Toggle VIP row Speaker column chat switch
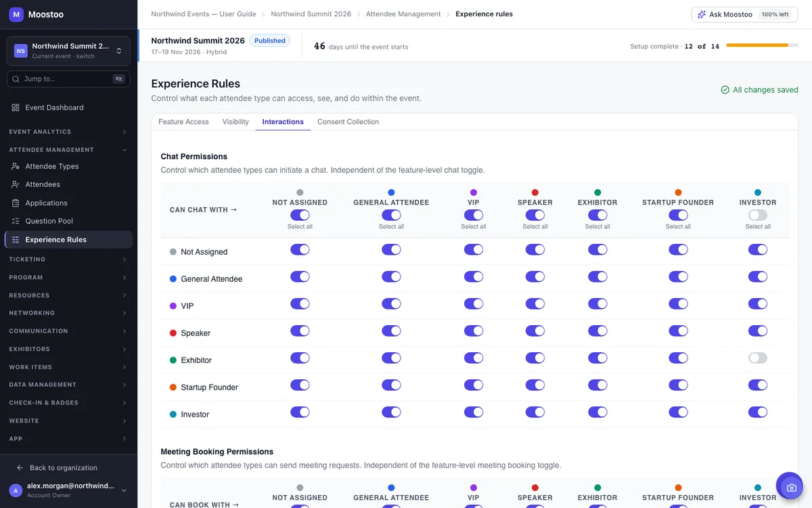Image resolution: width=812 pixels, height=508 pixels. click(x=535, y=303)
